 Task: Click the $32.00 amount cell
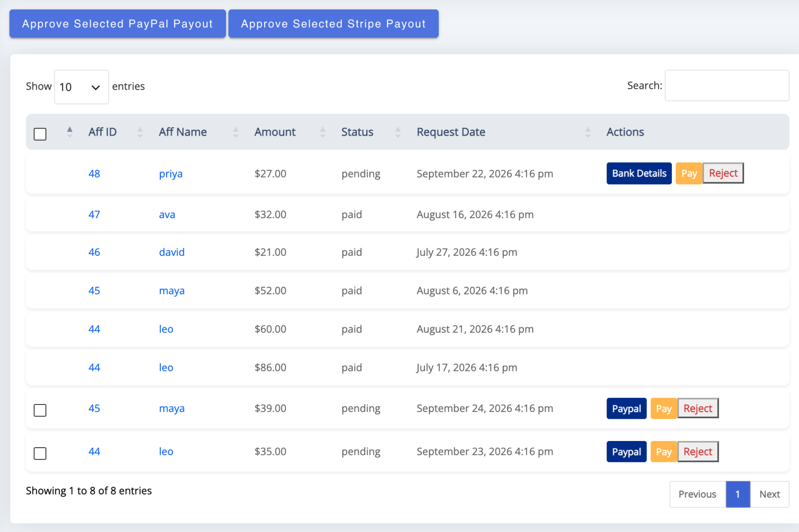pos(270,214)
